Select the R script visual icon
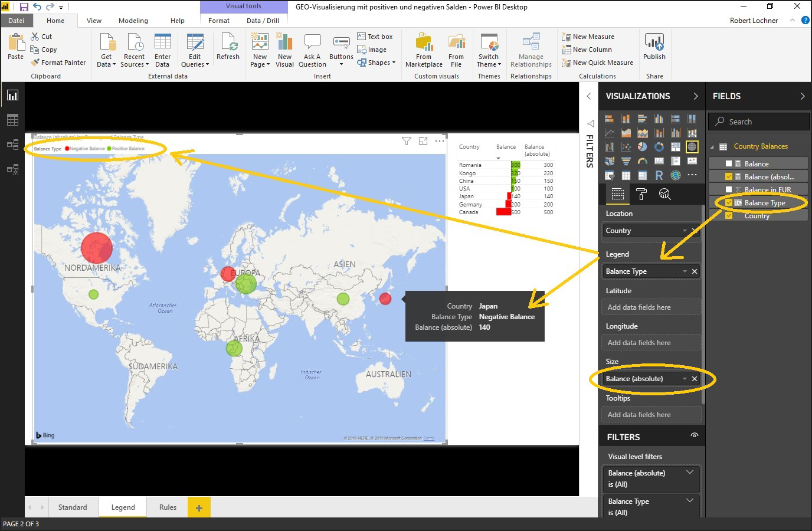This screenshot has width=812, height=531. coord(659,175)
